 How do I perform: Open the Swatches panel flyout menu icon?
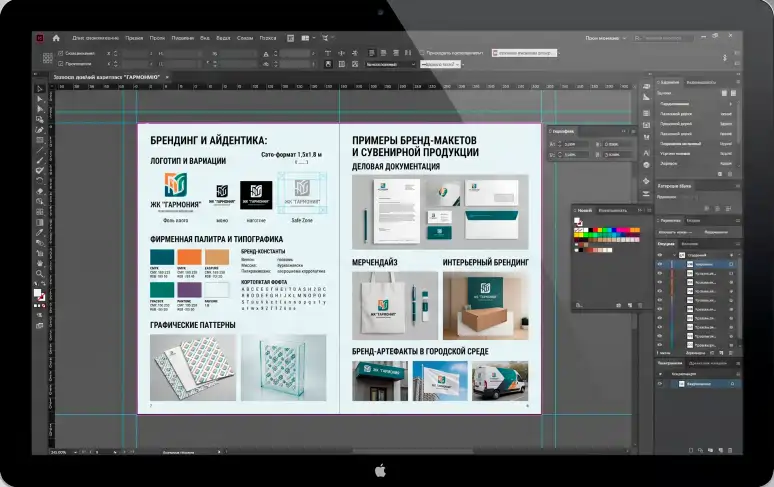[649, 210]
